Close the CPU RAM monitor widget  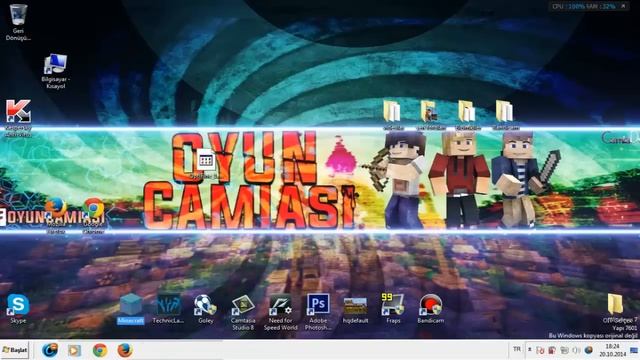click(x=623, y=6)
